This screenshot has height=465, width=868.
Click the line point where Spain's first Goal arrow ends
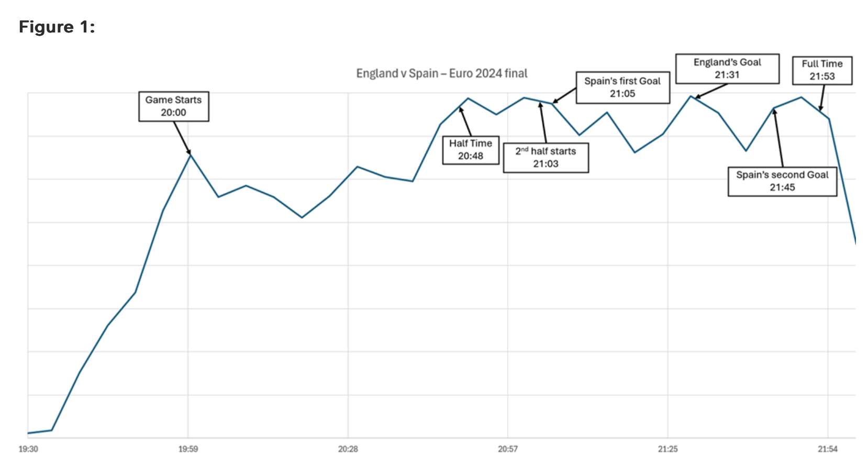[554, 103]
